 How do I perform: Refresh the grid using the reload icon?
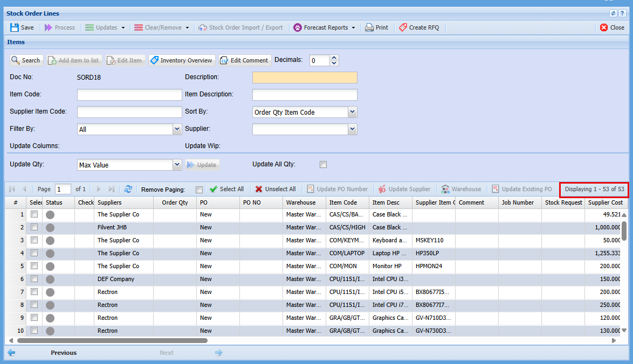[128, 189]
